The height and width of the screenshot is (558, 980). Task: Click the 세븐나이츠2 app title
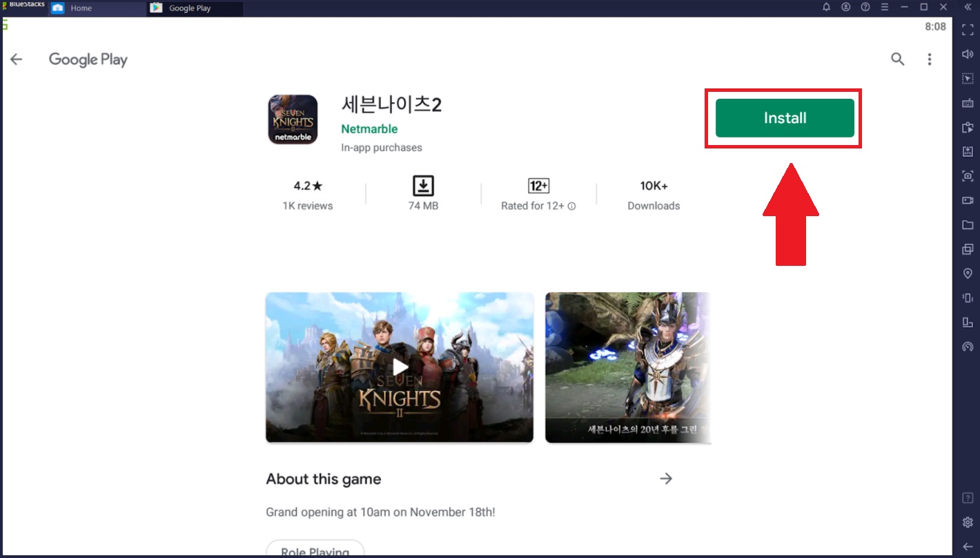pyautogui.click(x=391, y=104)
